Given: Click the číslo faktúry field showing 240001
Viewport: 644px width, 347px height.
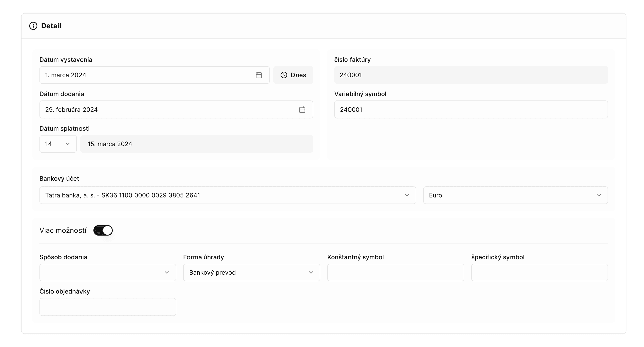Looking at the screenshot, I should point(471,75).
